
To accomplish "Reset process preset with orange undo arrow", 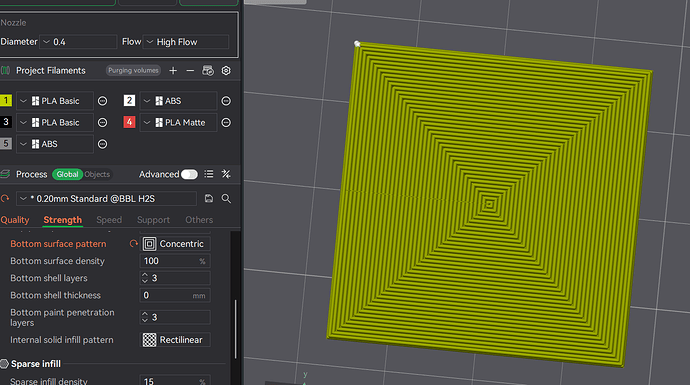I will tap(5, 198).
